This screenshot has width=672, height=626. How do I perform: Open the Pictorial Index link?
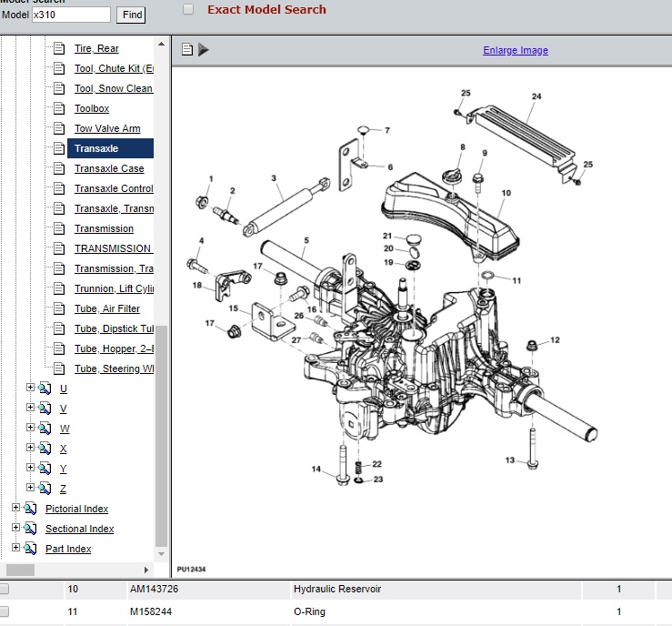(x=76, y=509)
